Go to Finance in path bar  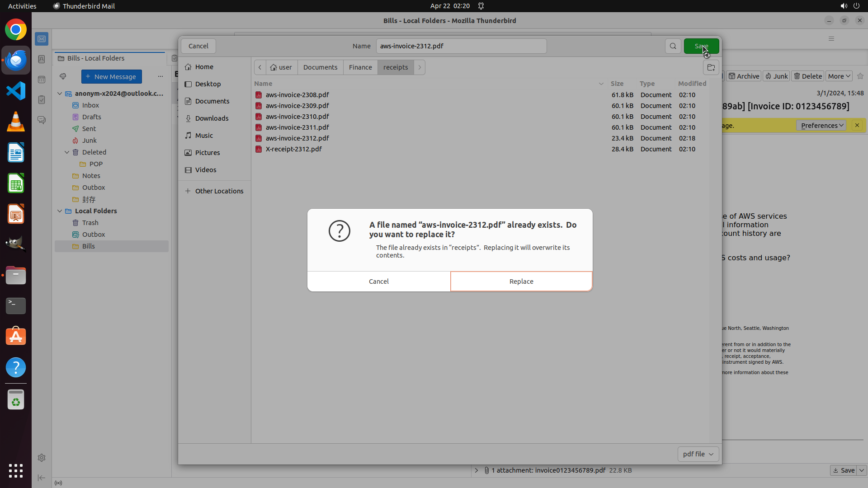pyautogui.click(x=360, y=67)
